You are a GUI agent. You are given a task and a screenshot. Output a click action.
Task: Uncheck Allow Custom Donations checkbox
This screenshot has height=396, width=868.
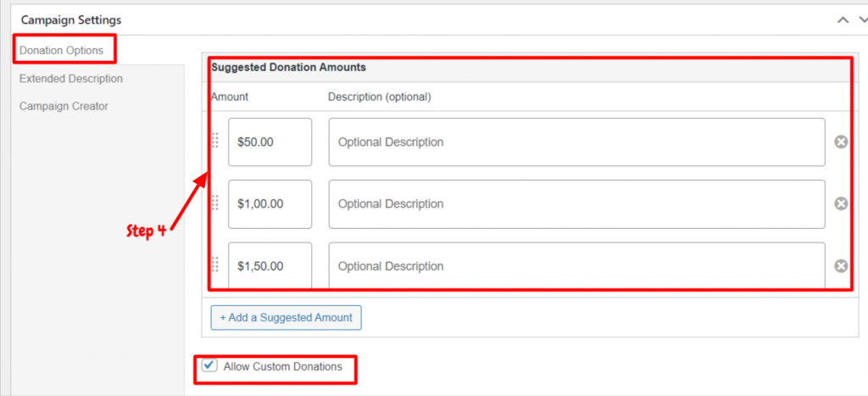tap(209, 365)
